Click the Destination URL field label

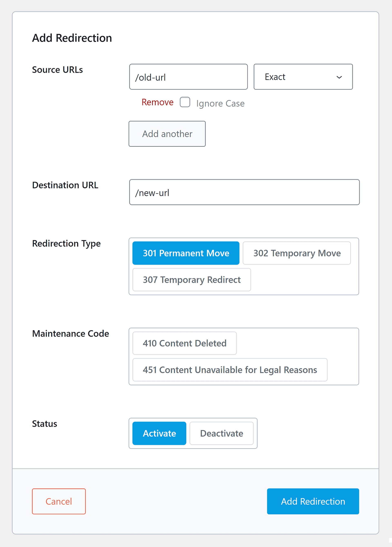tap(65, 185)
